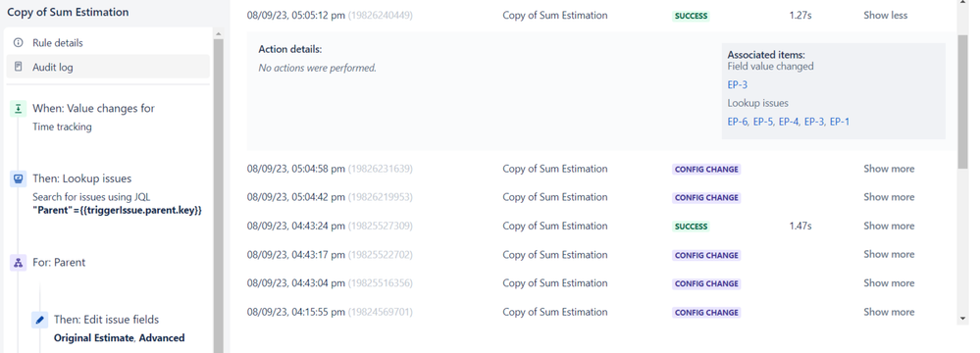The height and width of the screenshot is (353, 980).
Task: Open the EP-3 link under Field value changed
Action: pyautogui.click(x=738, y=85)
